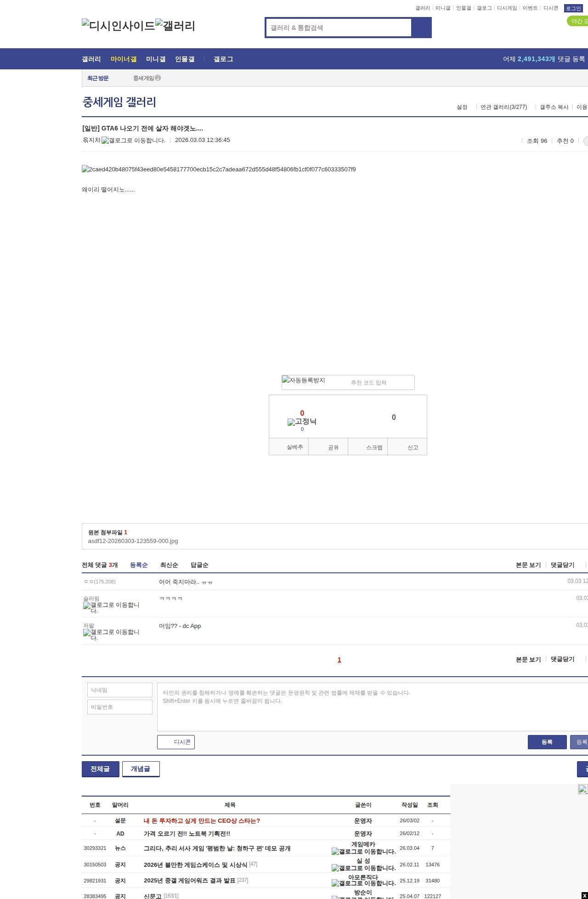The image size is (588, 899).
Task: Click the comment text area
Action: [373, 707]
